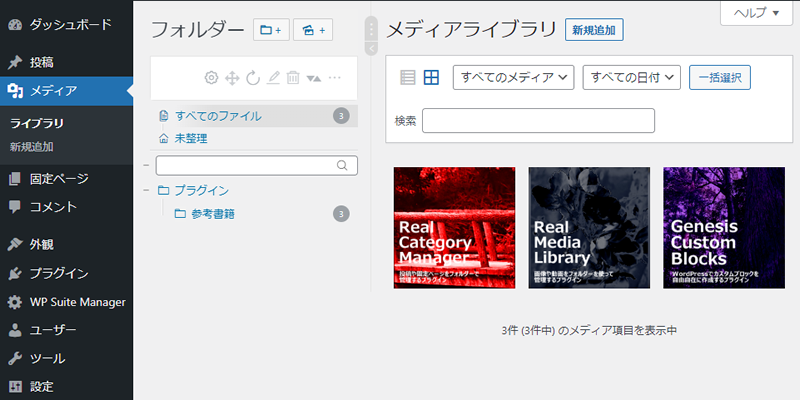
Task: Open メディア in admin menu
Action: tap(66, 91)
